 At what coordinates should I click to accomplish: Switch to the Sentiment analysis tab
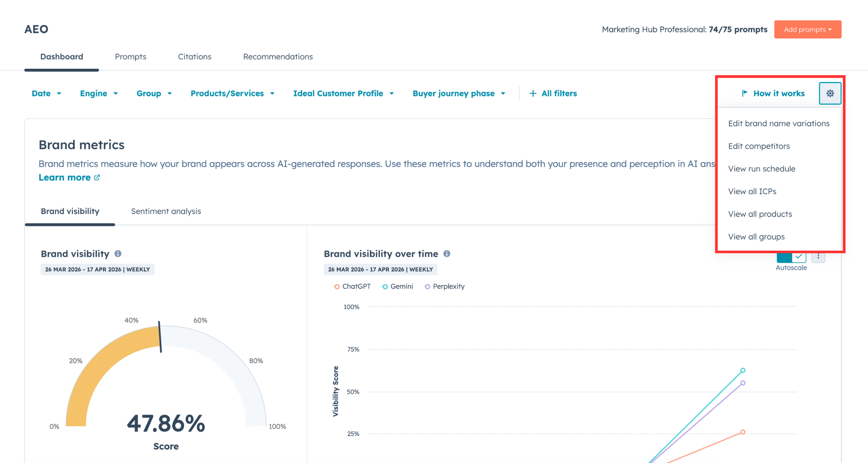coord(165,211)
